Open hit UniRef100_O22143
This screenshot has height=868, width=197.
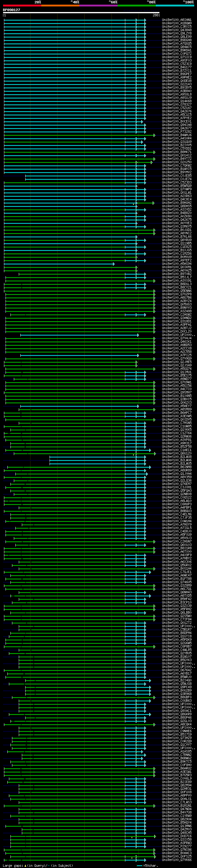click(177, 84)
